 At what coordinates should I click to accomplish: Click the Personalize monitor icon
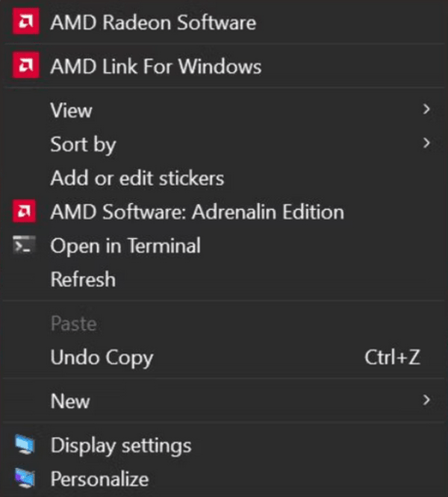pos(25,478)
